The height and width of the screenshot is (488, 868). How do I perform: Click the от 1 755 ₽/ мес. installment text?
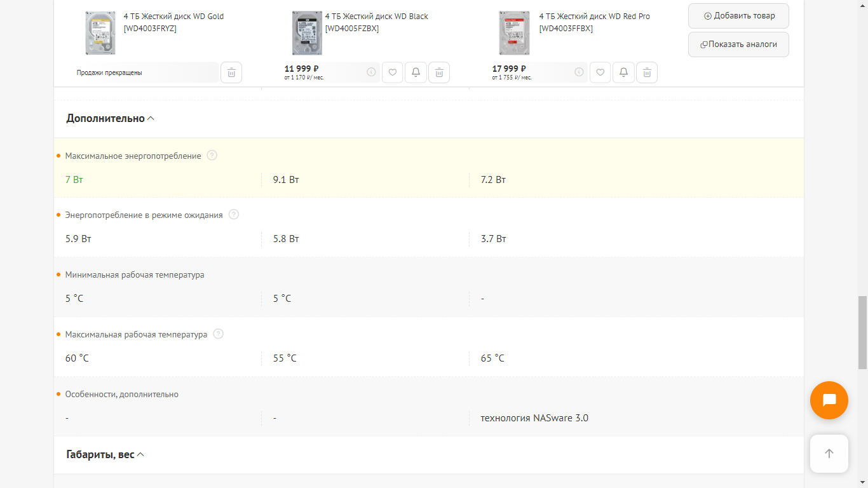512,78
